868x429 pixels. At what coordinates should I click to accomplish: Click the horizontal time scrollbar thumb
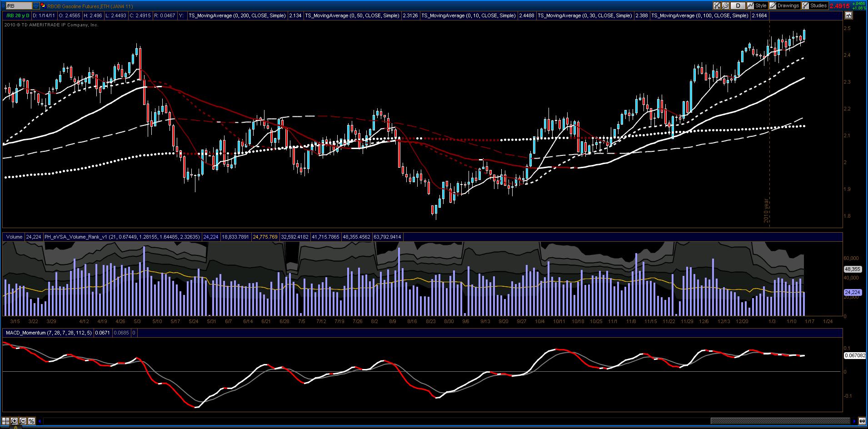pyautogui.click(x=780, y=421)
